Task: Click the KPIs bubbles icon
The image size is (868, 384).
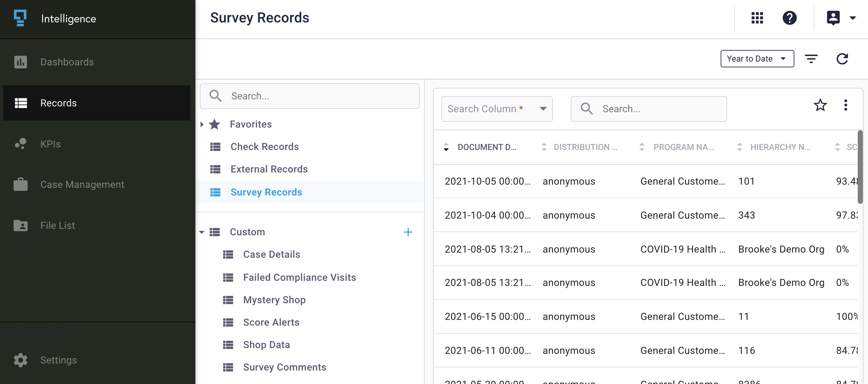Action: coord(20,144)
